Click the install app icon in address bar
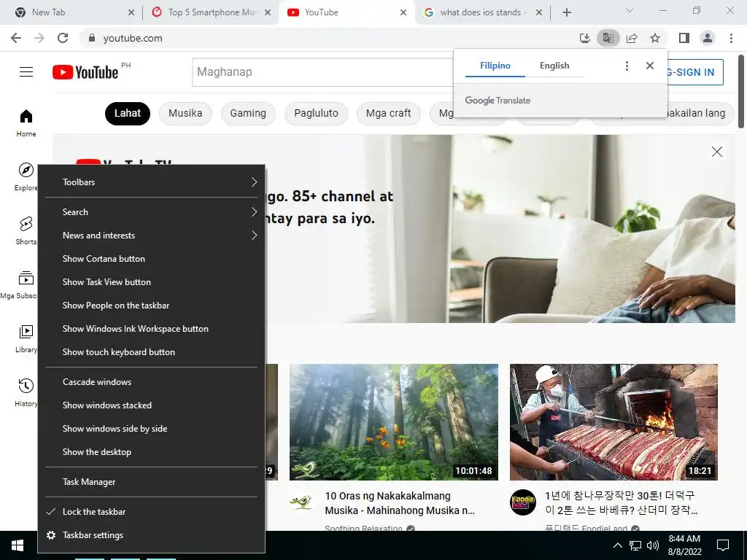747x560 pixels. click(584, 38)
